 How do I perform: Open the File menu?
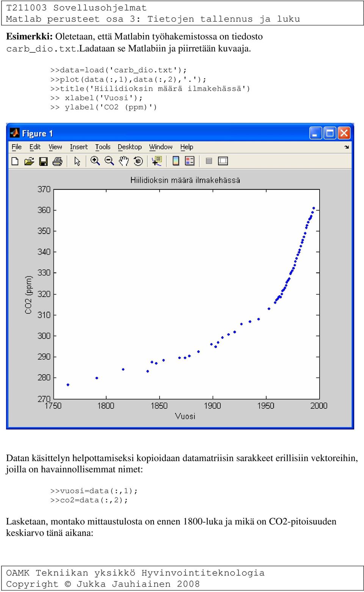17,147
